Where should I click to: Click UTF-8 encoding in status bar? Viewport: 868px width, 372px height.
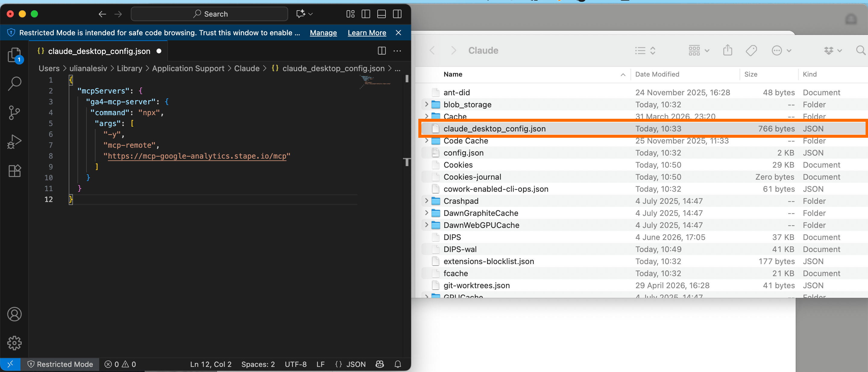click(295, 364)
